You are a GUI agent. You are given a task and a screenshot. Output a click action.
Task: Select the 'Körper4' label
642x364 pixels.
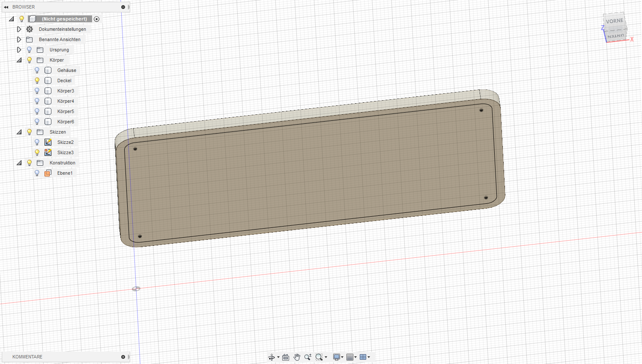66,101
